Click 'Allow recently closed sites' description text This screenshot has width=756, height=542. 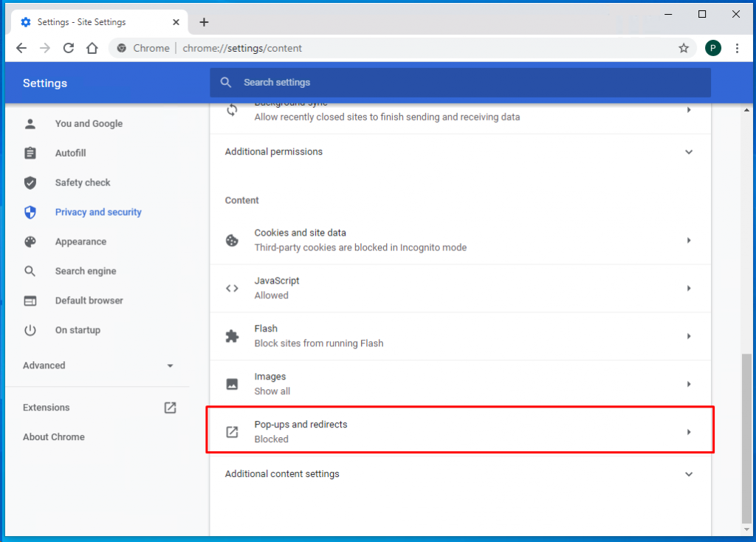point(387,117)
